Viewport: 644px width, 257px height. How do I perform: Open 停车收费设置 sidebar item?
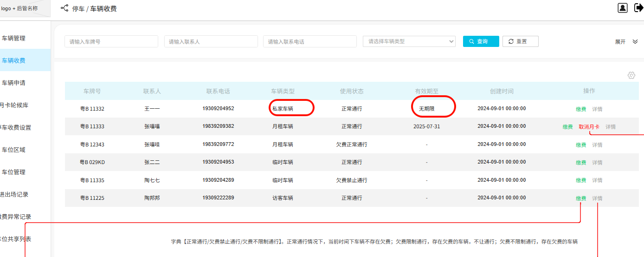tap(16, 127)
